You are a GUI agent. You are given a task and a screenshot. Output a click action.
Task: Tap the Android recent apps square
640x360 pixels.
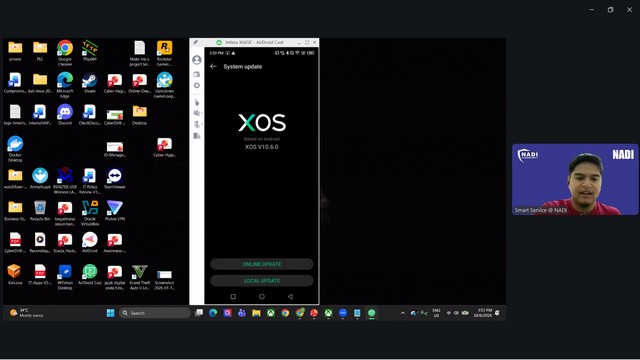click(x=233, y=296)
